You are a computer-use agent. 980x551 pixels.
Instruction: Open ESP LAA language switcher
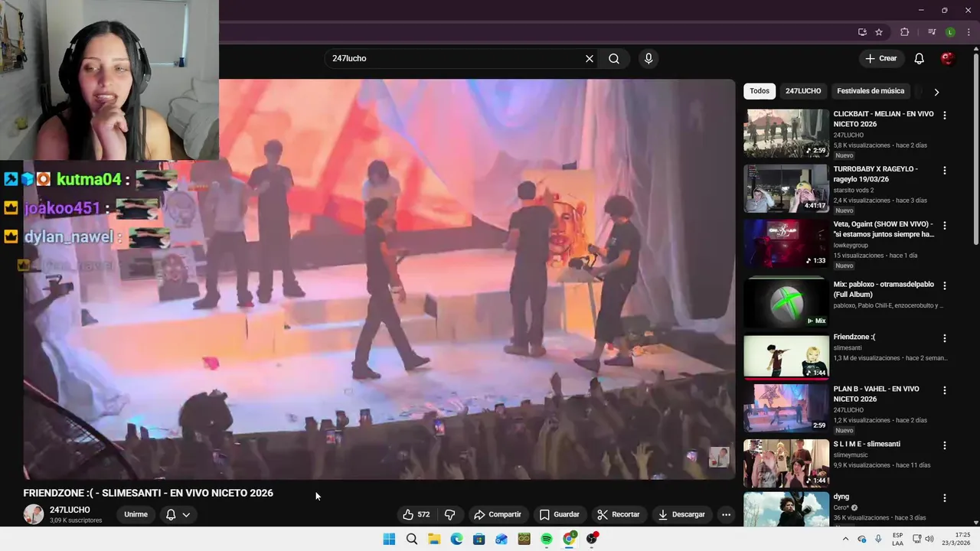click(897, 539)
